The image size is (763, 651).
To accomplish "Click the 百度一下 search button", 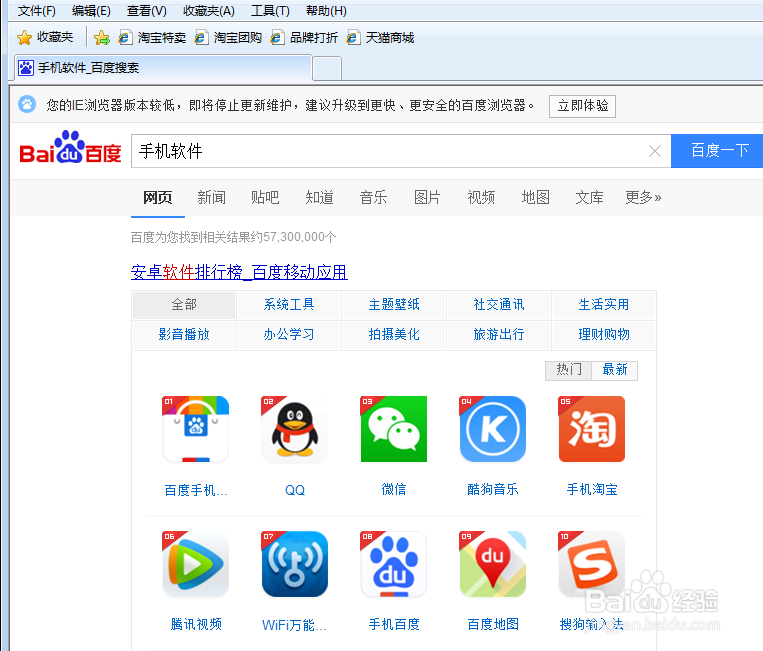I will (x=717, y=151).
